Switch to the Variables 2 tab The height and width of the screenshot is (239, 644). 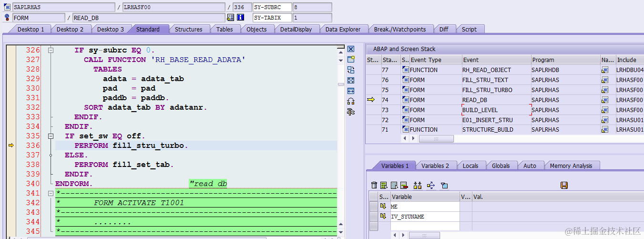tap(435, 166)
